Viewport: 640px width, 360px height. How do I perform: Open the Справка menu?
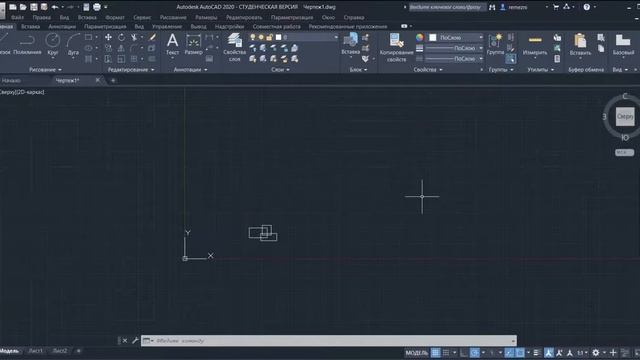[x=354, y=18]
